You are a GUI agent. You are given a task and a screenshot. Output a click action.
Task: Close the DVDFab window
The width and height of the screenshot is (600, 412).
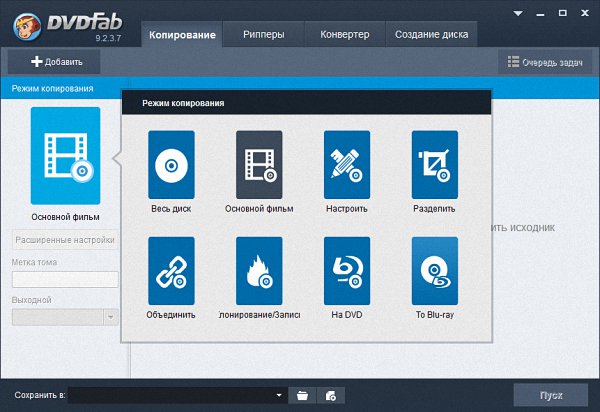(x=585, y=13)
